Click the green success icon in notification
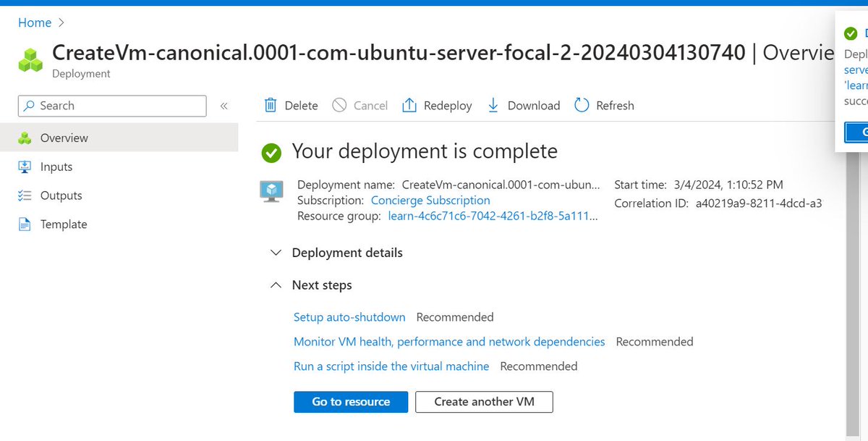 pos(851,33)
